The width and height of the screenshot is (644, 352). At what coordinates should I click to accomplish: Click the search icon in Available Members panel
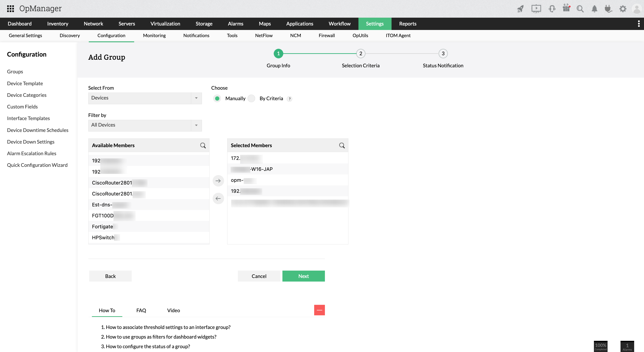click(x=203, y=145)
